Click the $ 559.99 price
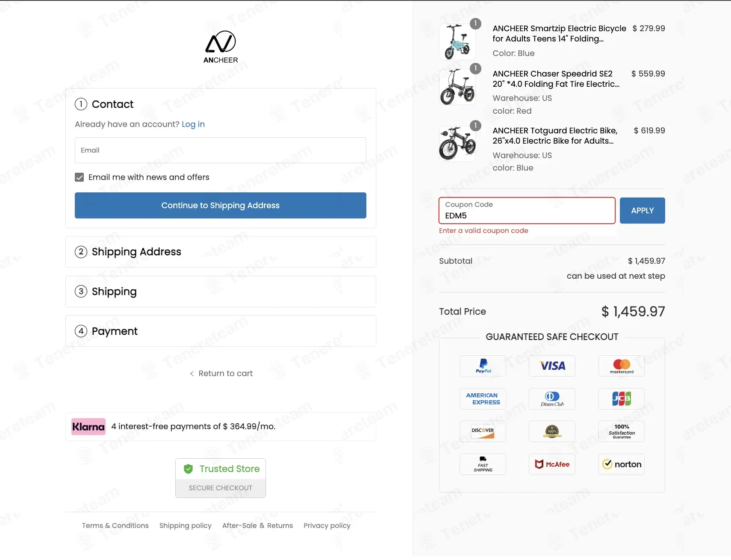 point(648,74)
